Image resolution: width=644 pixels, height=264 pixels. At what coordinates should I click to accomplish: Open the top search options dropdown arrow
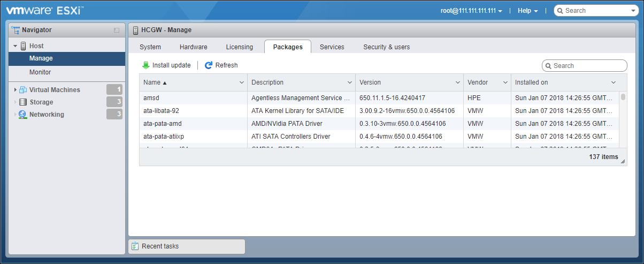633,11
